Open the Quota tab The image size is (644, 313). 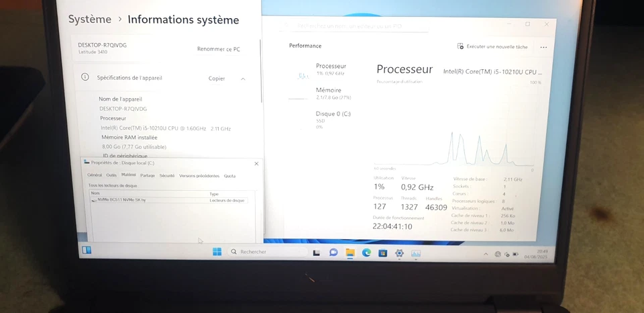[229, 176]
